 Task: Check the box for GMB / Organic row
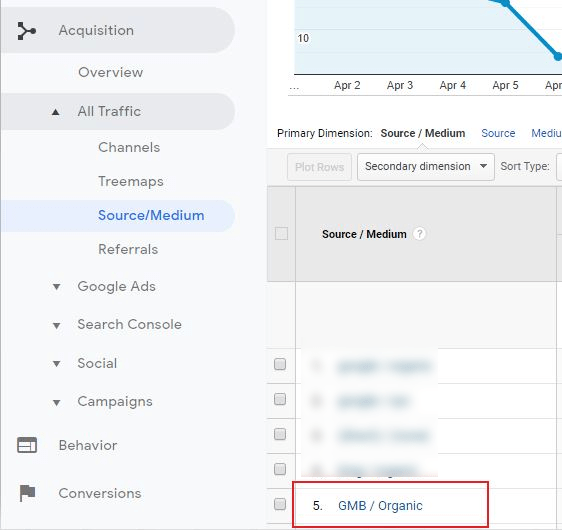280,504
